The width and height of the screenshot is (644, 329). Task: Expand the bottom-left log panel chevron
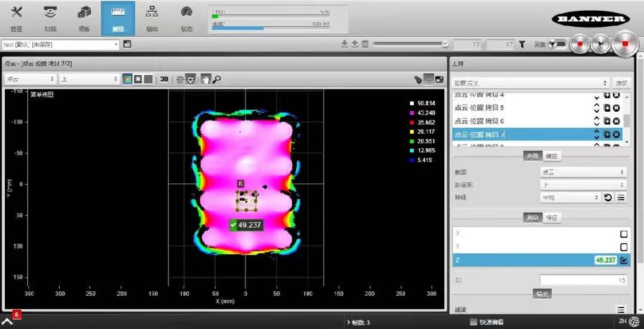[x=7, y=322]
